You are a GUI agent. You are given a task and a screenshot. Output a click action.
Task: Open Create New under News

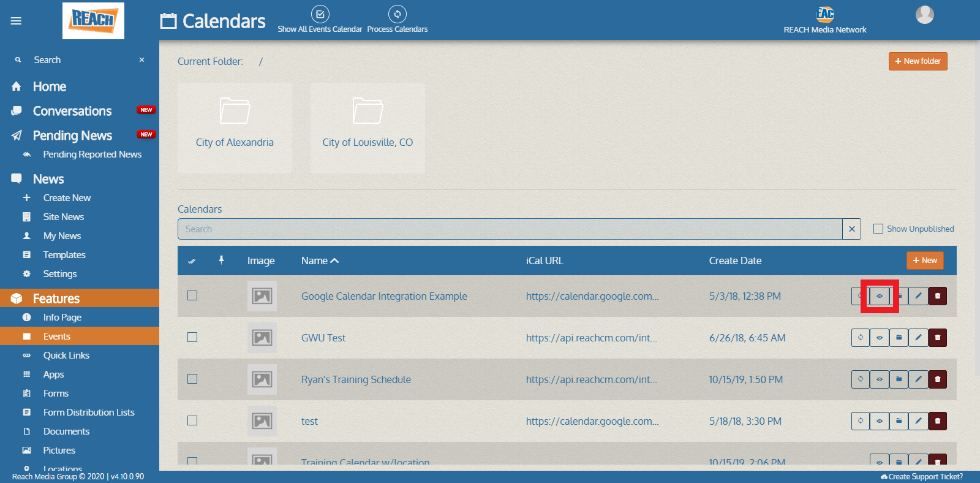tap(67, 198)
